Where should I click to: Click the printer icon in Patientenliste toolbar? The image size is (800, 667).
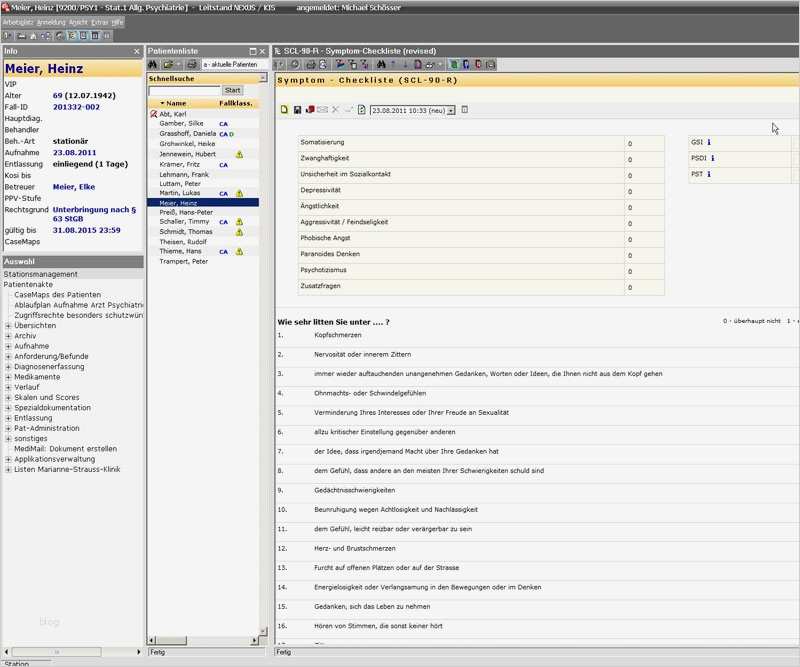191,64
